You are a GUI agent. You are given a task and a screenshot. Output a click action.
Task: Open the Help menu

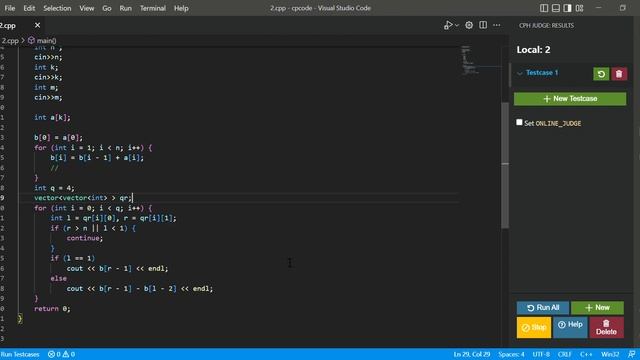point(181,8)
